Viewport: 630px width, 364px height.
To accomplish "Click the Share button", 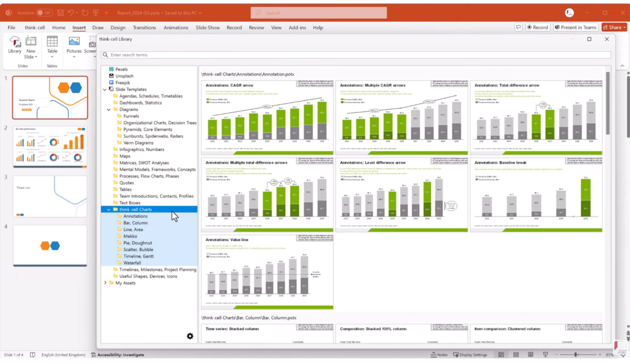I will [x=614, y=27].
